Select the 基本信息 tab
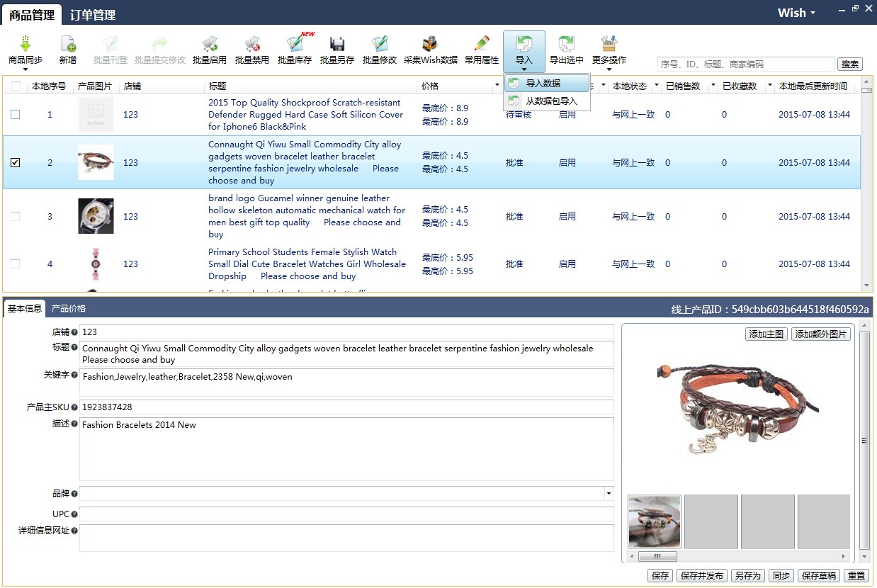The image size is (877, 588). tap(25, 309)
